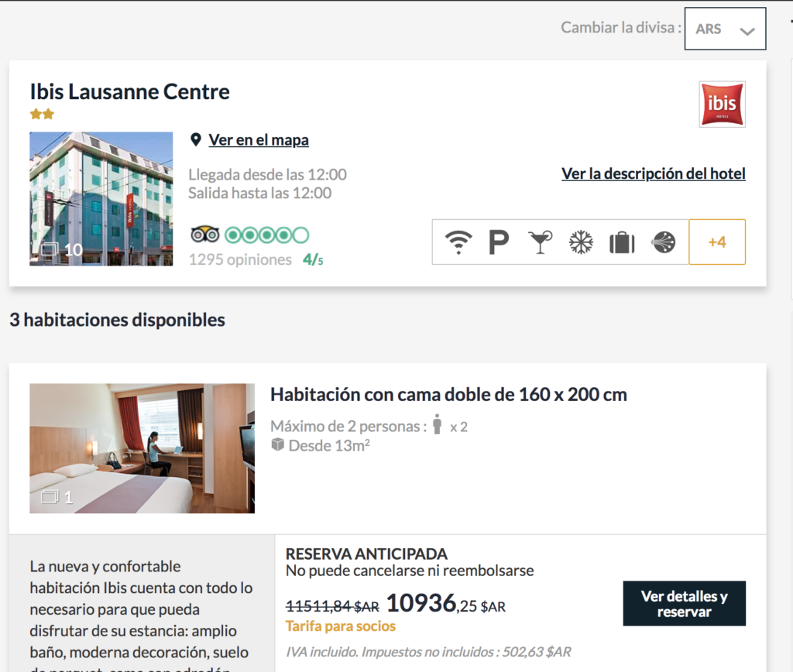Viewport: 793px width, 672px height.
Task: Click the person occupancy icon
Action: [x=437, y=424]
